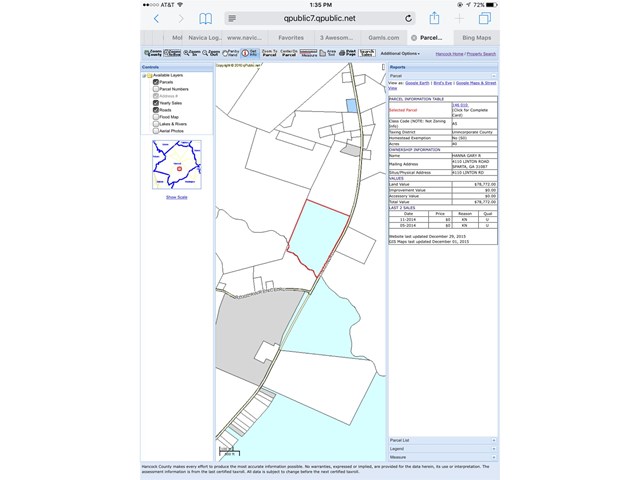Open the Show Scale link
This screenshot has width=640, height=480.
177,197
